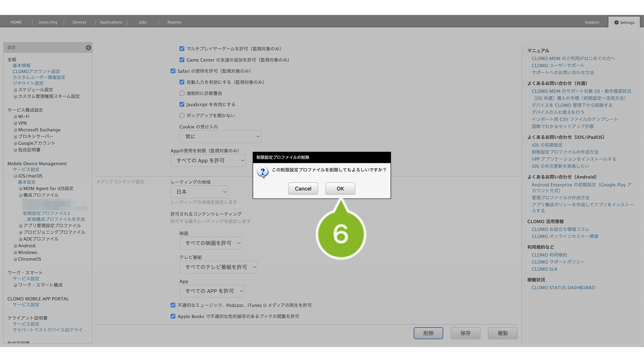Confirm deletion with the OK button

coord(340,189)
